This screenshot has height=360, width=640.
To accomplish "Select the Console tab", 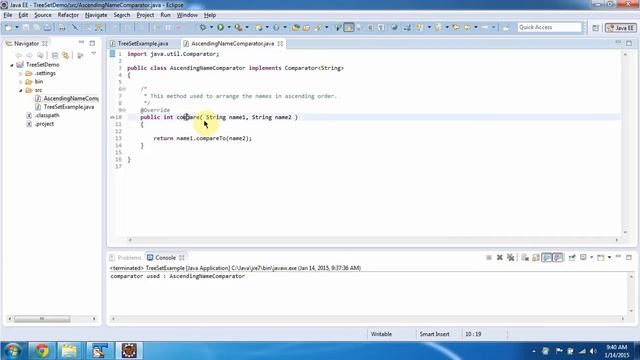I will tap(165, 258).
